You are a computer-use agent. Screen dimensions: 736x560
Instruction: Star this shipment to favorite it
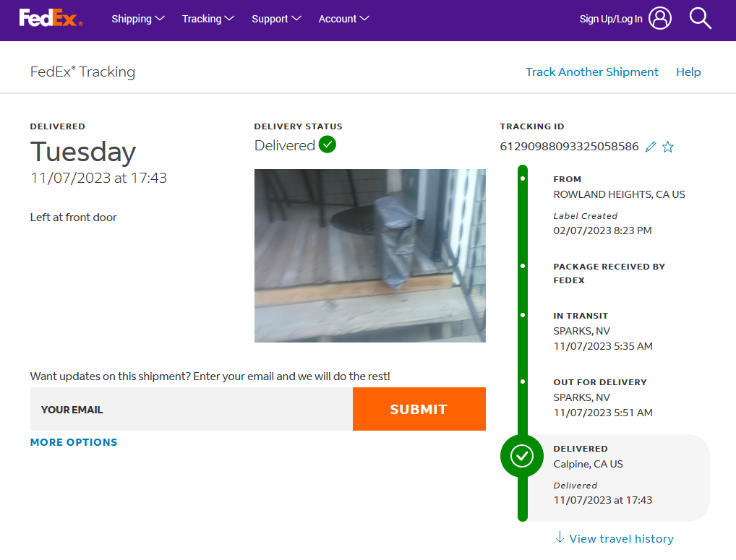pos(668,147)
